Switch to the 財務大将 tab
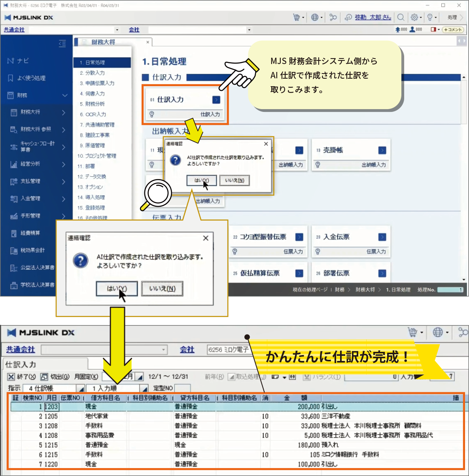 pyautogui.click(x=103, y=42)
